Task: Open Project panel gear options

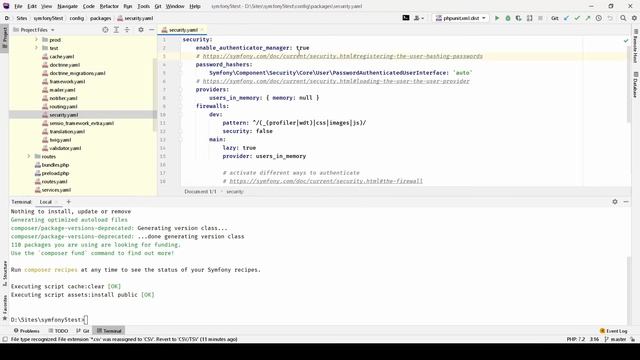Action: 141,30
